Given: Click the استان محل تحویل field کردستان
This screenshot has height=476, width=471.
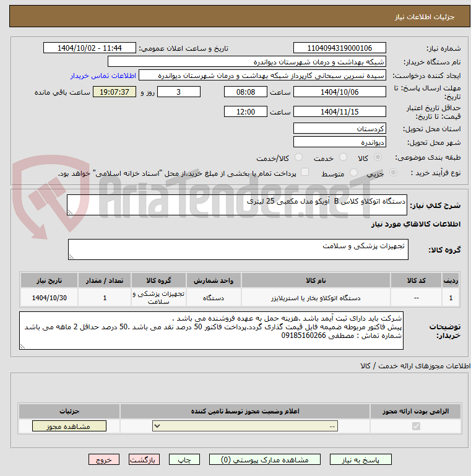Looking at the screenshot, I should point(340,128).
